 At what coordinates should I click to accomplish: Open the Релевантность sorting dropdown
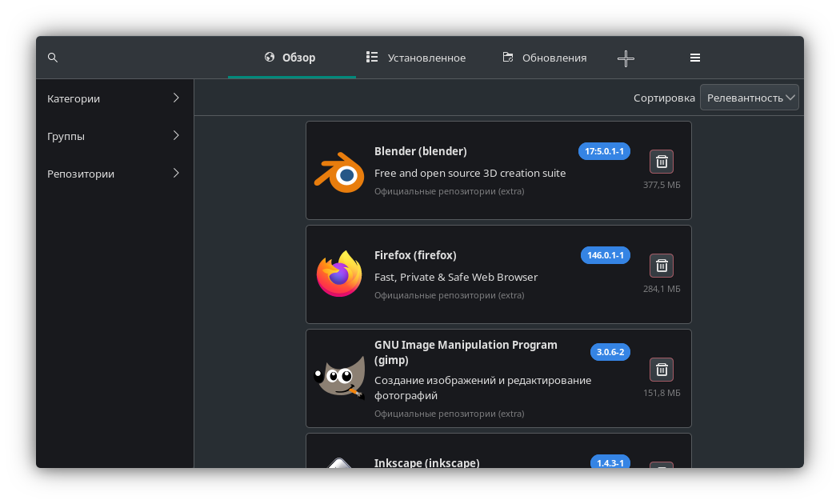coord(750,98)
